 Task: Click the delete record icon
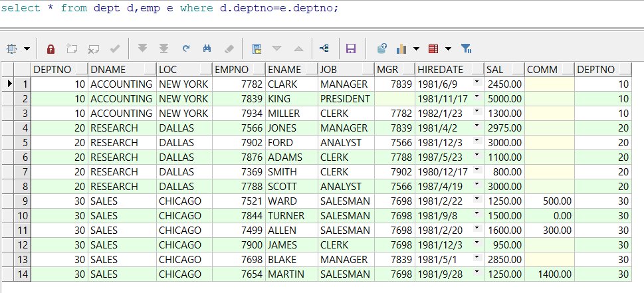pos(93,49)
